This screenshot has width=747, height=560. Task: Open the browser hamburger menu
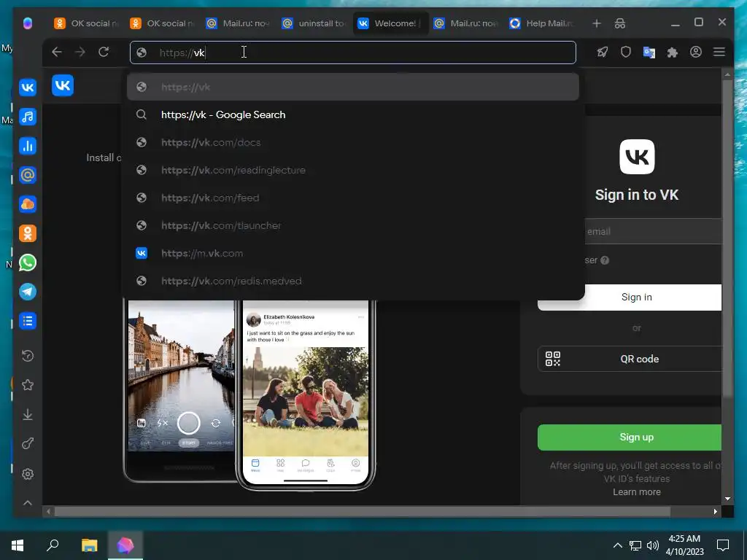[719, 52]
